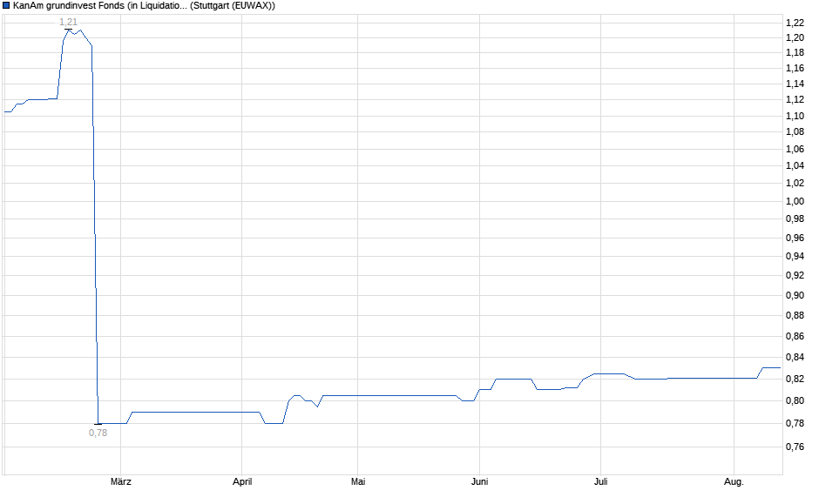This screenshot has height=504, width=819.
Task: Click the 0,76 price axis value
Action: click(795, 447)
